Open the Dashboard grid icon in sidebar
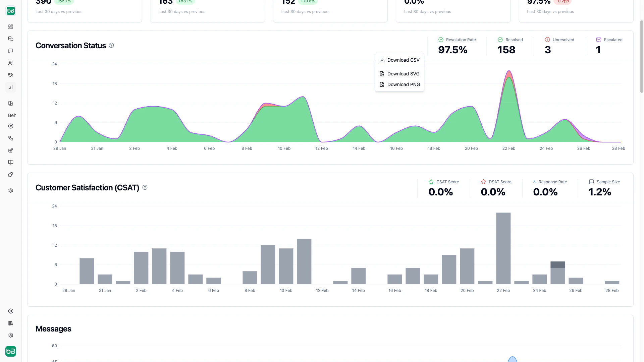The height and width of the screenshot is (362, 644). (11, 27)
